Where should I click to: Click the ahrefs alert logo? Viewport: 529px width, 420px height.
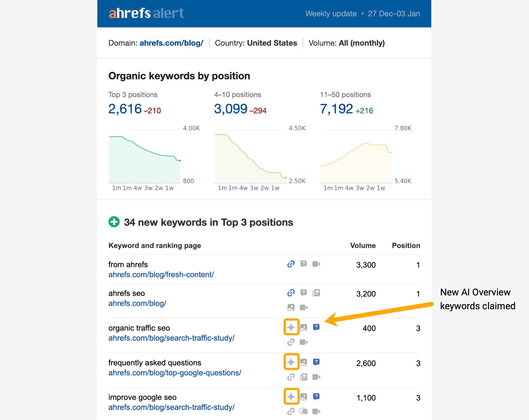tap(146, 13)
